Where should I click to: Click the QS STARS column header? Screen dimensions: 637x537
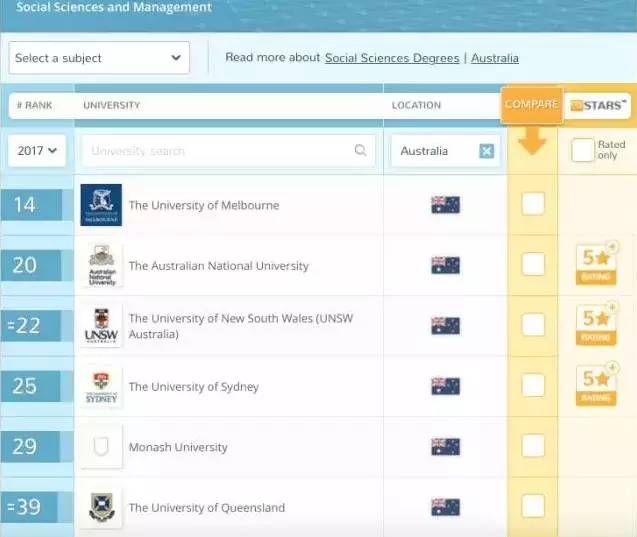[598, 106]
